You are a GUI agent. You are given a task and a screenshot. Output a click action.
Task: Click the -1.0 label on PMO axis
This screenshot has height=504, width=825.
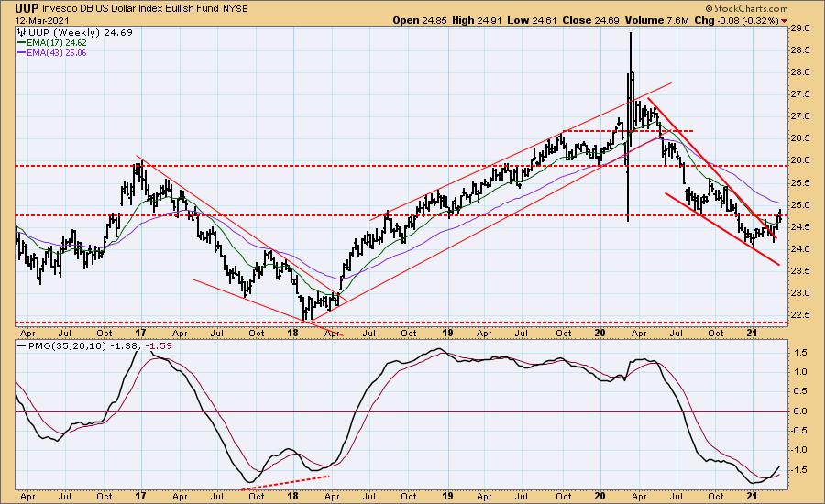[799, 450]
